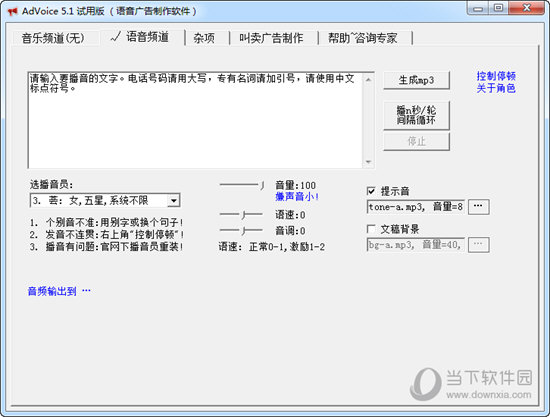Click the bg-a.mp3 background field
Screen dimensions: 550x417
pos(416,245)
